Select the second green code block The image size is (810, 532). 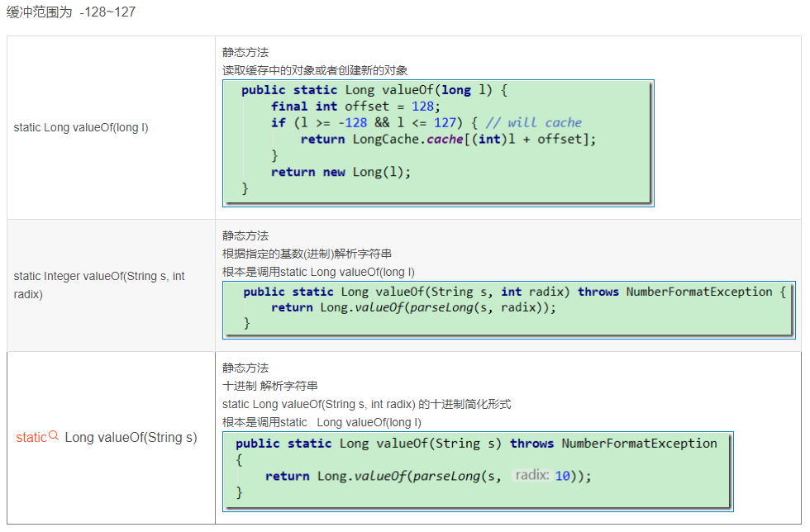(512, 307)
